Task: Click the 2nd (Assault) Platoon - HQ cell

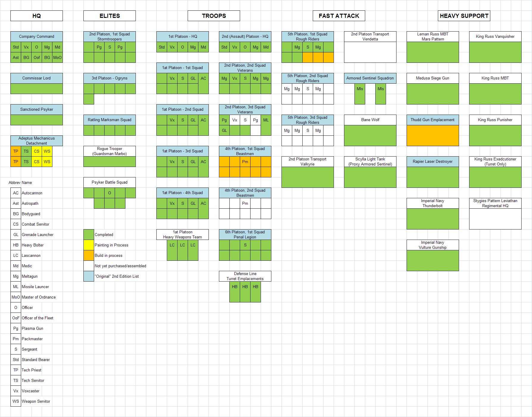Action: click(245, 37)
